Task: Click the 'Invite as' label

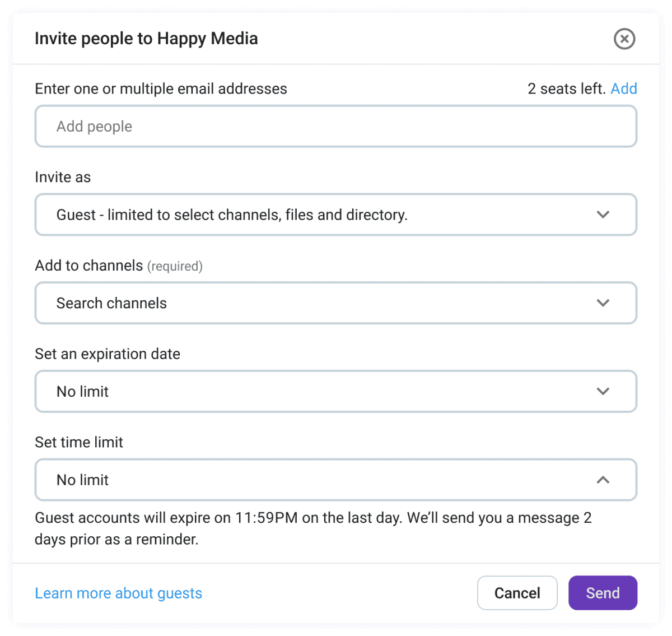Action: click(63, 177)
